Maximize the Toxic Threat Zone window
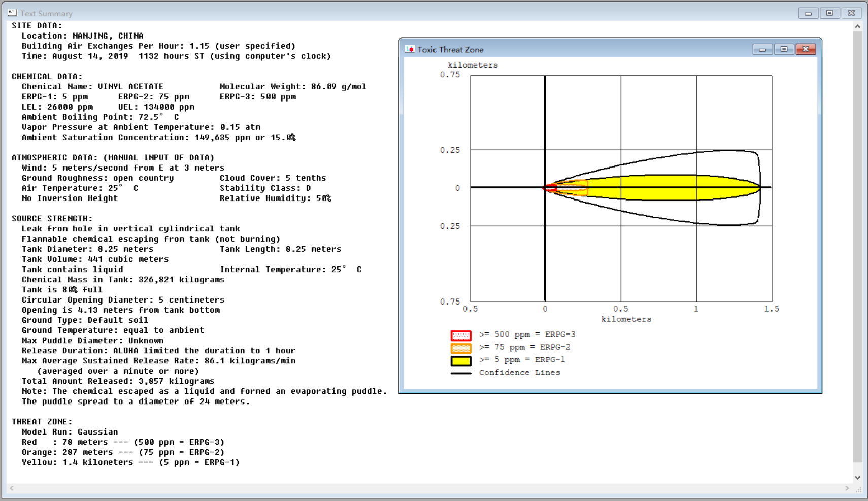 [x=784, y=49]
